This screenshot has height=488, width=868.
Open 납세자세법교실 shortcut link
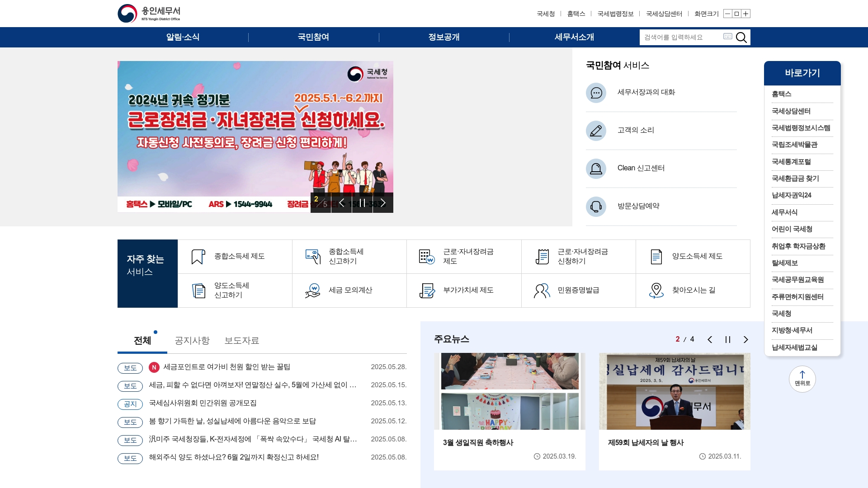[794, 347]
